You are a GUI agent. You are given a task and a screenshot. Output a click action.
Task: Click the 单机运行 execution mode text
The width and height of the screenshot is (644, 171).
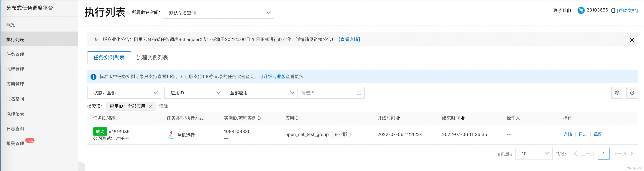coord(185,135)
